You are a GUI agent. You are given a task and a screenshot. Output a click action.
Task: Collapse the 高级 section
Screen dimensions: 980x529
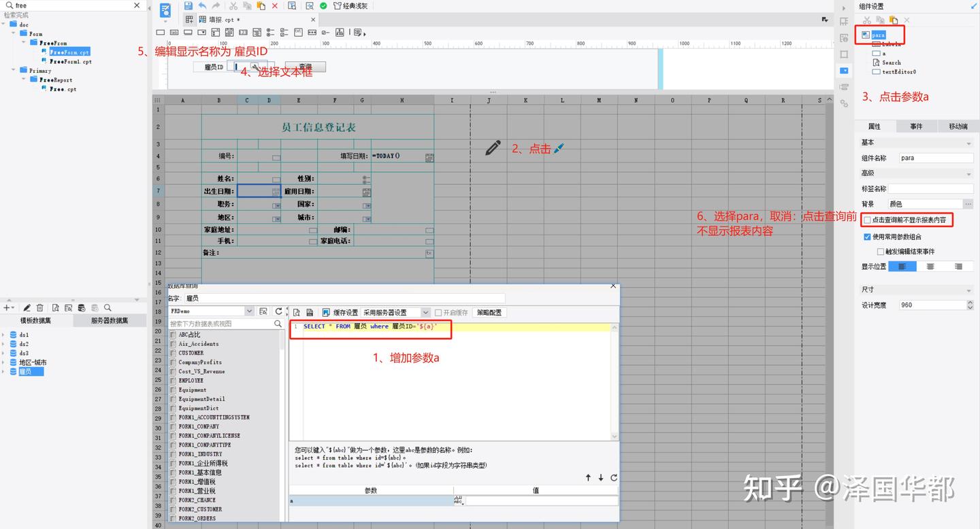pos(968,173)
